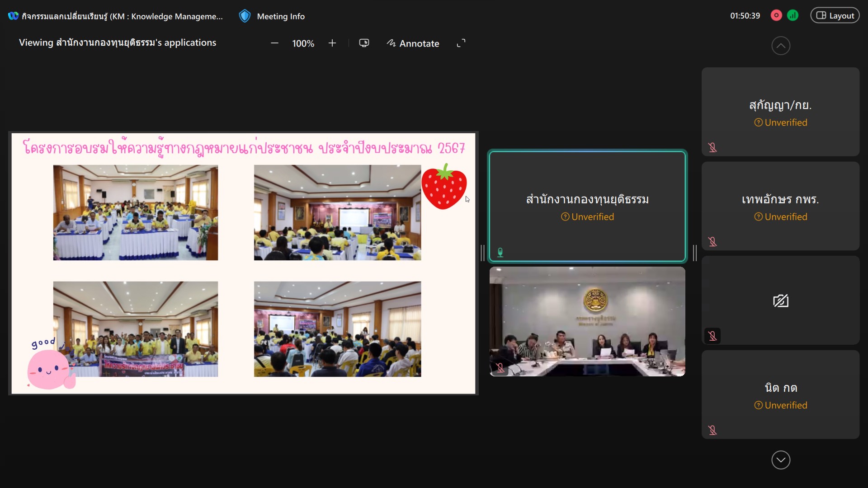868x488 pixels.
Task: Open Meeting Info shield icon
Action: tap(245, 16)
